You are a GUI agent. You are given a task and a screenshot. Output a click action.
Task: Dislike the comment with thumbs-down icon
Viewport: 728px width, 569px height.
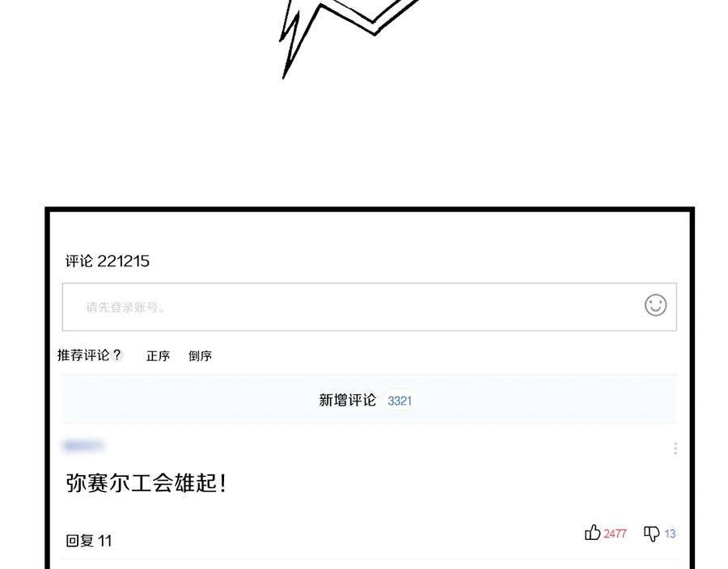651,533
